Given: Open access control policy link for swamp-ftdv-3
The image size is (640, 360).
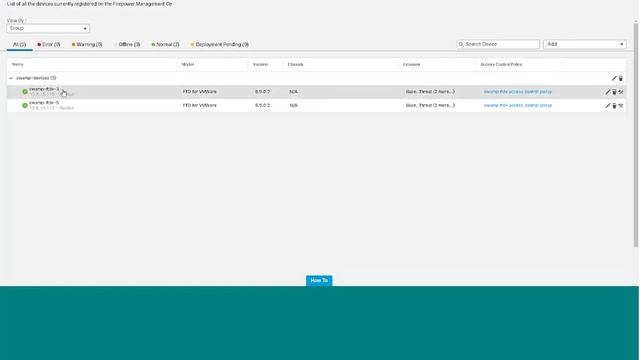Looking at the screenshot, I should click(x=518, y=91).
